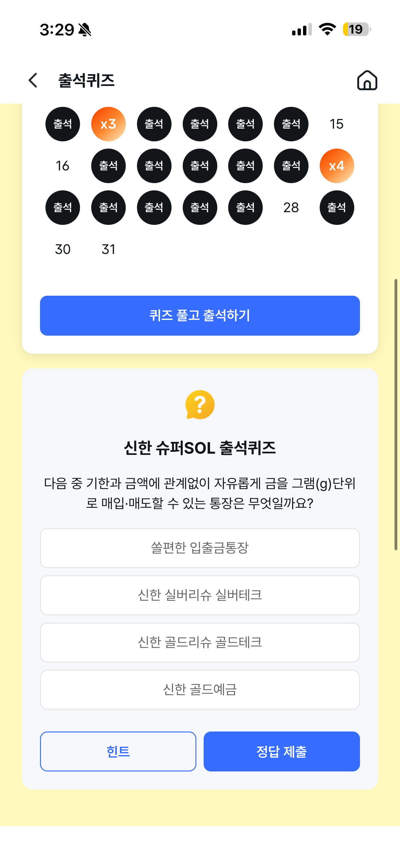The width and height of the screenshot is (400, 868).
Task: Select answer 신한 골드예금
Action: (200, 689)
